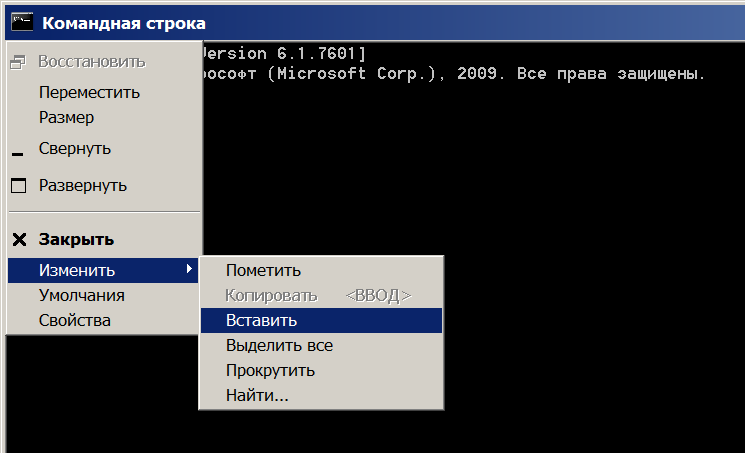Click the Command Prompt icon in title bar
The width and height of the screenshot is (745, 453).
point(22,23)
